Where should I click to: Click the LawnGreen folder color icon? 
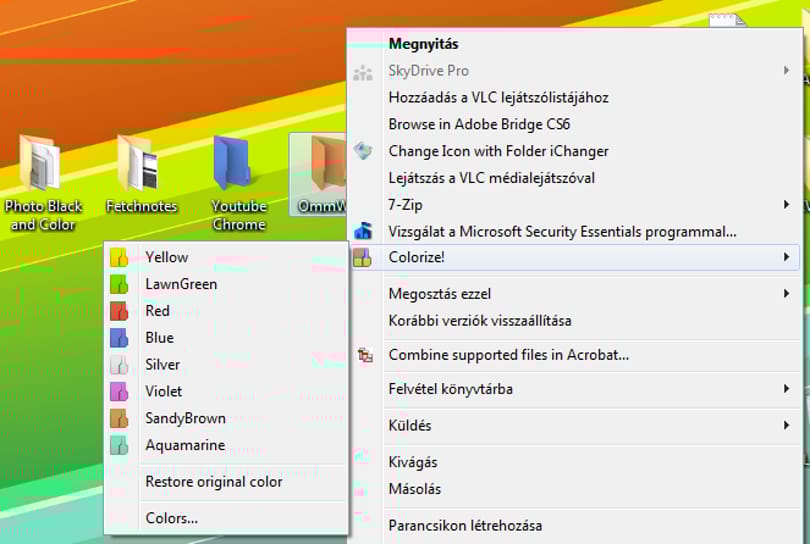pos(119,284)
